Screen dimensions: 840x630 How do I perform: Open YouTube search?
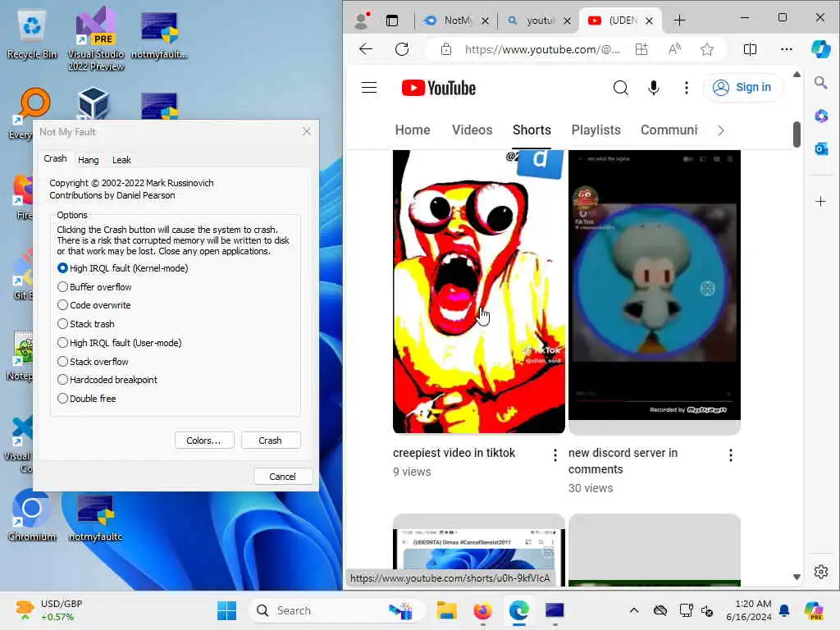[620, 87]
